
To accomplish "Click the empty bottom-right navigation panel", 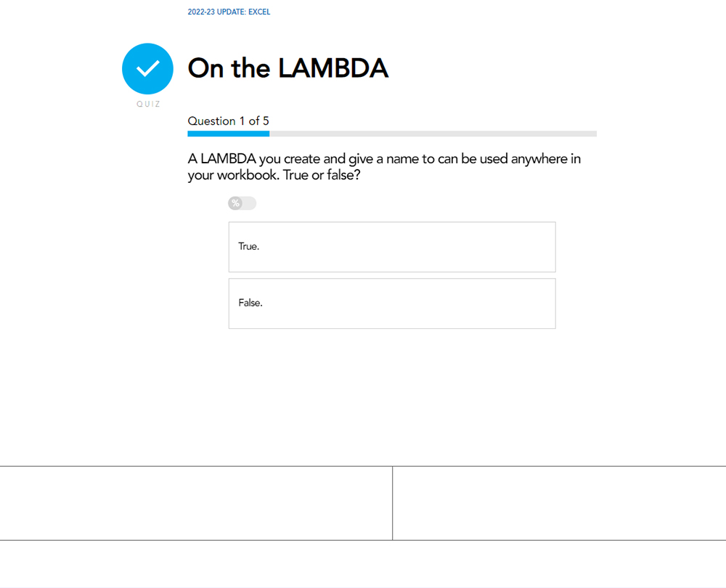I will click(x=559, y=503).
